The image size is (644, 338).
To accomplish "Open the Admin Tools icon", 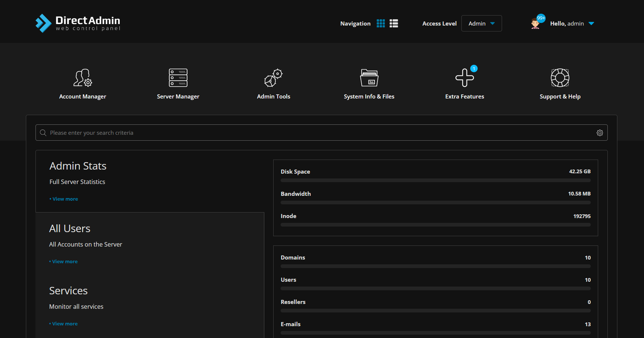I will 273,78.
